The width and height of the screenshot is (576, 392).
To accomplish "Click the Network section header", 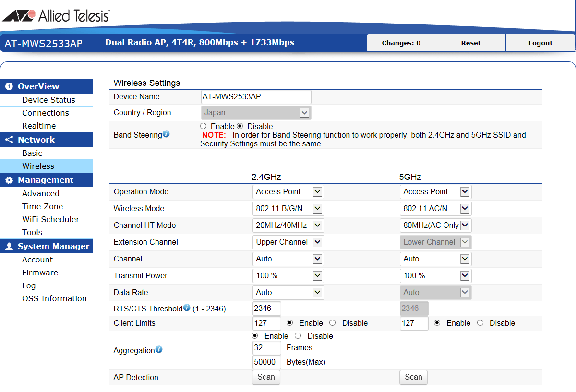I will [x=47, y=140].
